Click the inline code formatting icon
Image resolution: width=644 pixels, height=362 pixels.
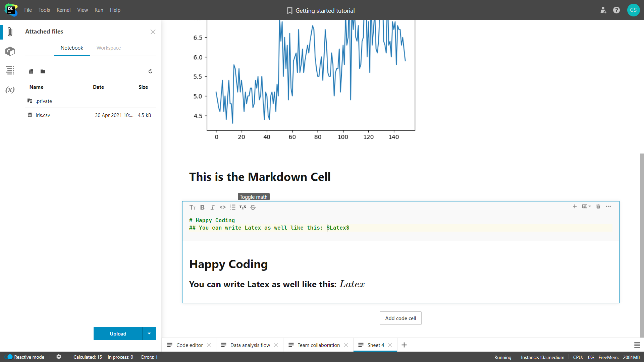click(x=222, y=207)
